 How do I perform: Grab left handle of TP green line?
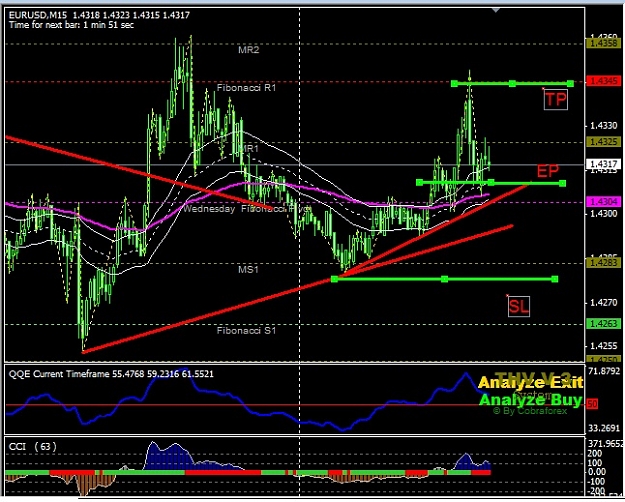click(454, 83)
